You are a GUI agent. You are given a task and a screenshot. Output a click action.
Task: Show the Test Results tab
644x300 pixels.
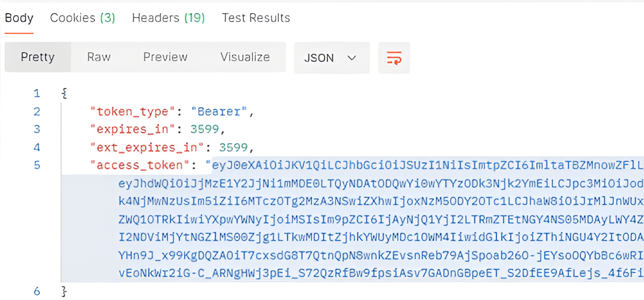[256, 18]
